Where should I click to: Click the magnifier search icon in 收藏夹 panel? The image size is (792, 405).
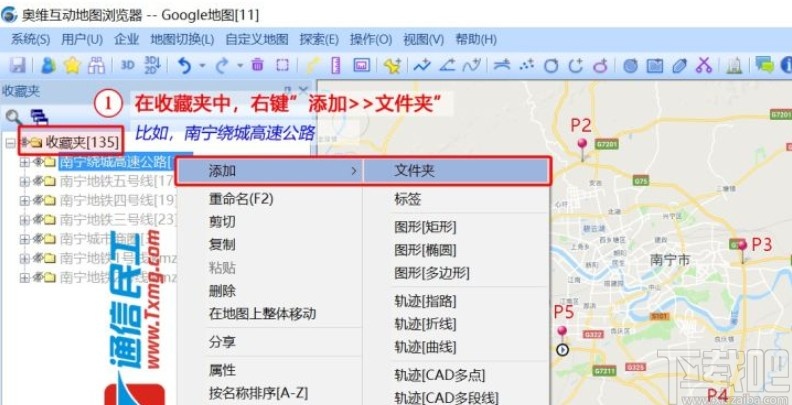coord(14,118)
